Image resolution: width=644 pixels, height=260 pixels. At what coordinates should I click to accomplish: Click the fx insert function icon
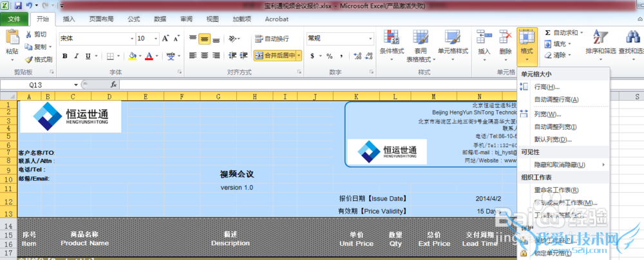click(113, 85)
